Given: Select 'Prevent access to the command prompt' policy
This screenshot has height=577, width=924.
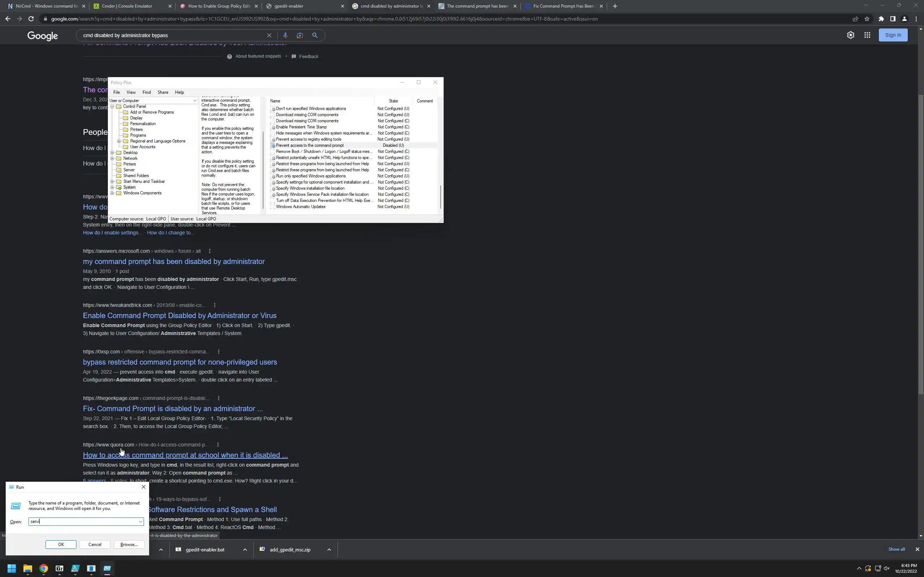Looking at the screenshot, I should click(310, 145).
